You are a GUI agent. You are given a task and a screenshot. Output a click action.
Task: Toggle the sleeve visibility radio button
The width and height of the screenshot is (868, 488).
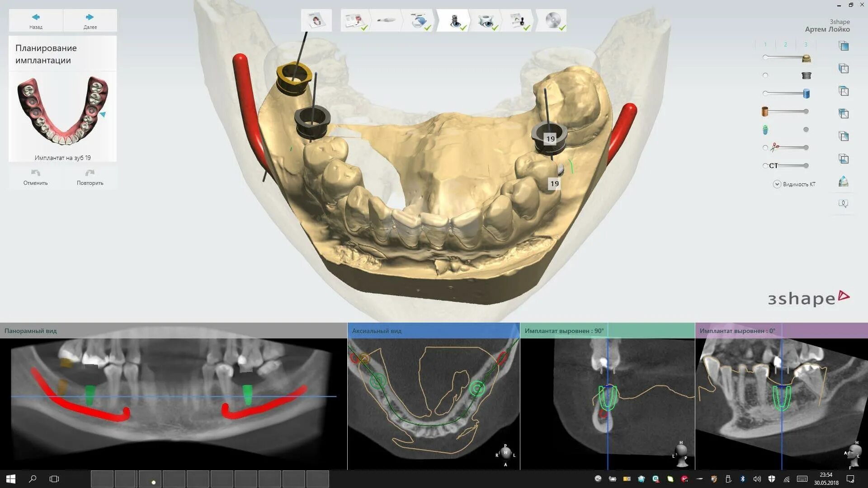coord(765,75)
